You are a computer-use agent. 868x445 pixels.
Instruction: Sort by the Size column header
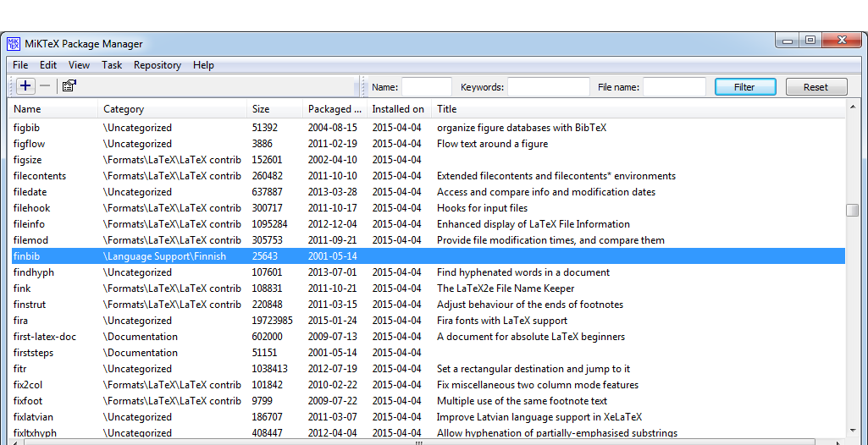(x=275, y=109)
